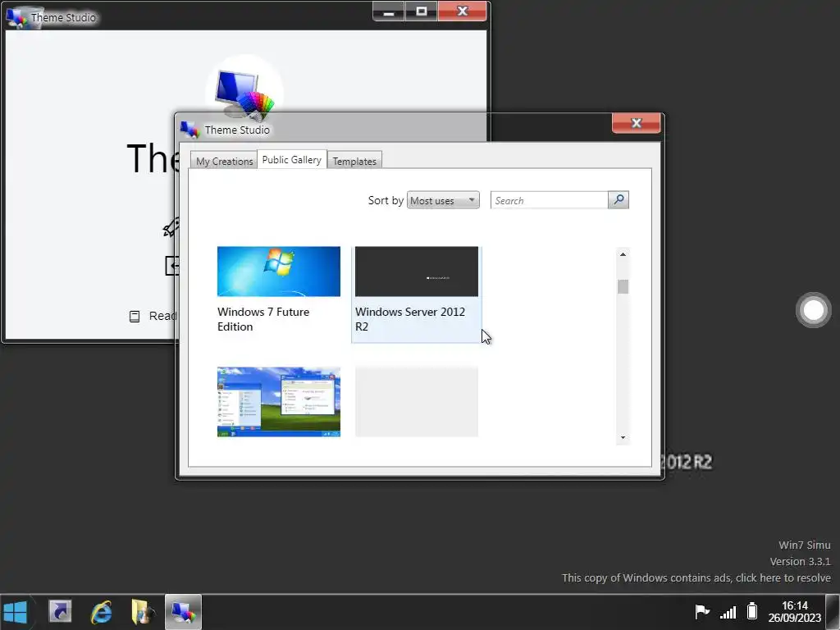Click gallery scrollbar up arrow
This screenshot has height=630, width=840.
[x=623, y=254]
